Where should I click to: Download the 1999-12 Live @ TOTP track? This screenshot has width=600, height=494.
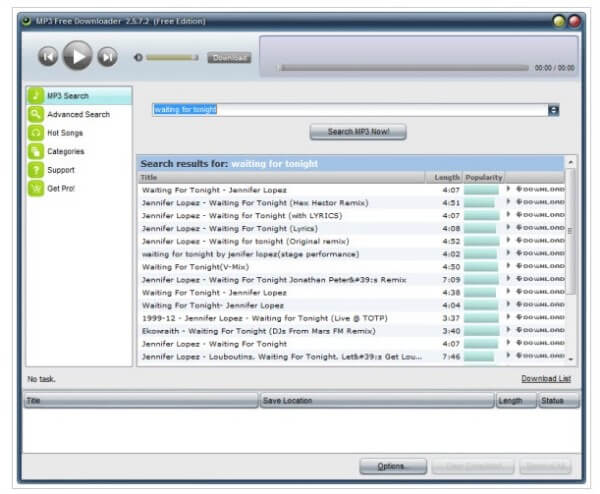click(540, 317)
